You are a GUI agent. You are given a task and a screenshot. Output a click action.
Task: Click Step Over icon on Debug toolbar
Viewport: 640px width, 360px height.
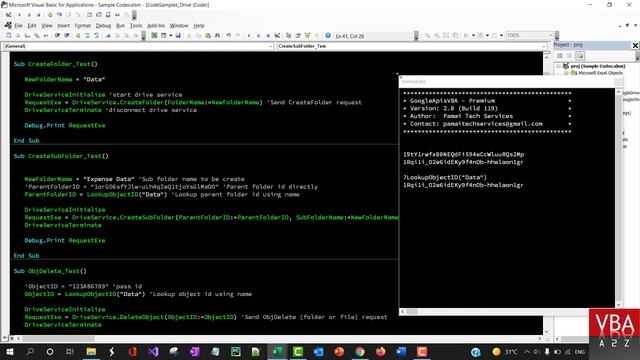point(68,15)
